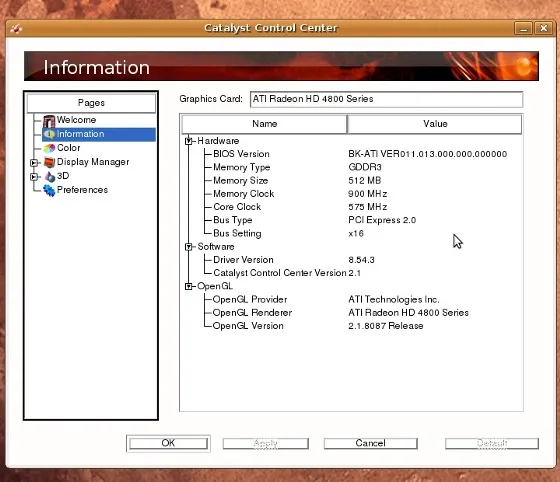This screenshot has width=560, height=482.
Task: Expand the 3D tree node
Action: 34,177
